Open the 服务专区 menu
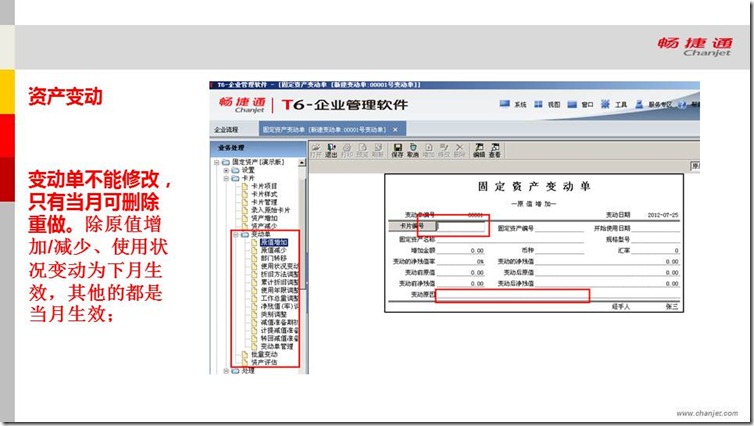The width and height of the screenshot is (754, 426). click(653, 104)
